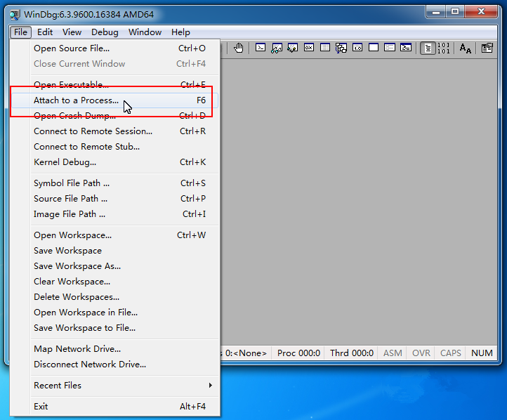Image resolution: width=507 pixels, height=420 pixels.
Task: Choose Open Crash Dump... menu entry
Action: click(115, 116)
